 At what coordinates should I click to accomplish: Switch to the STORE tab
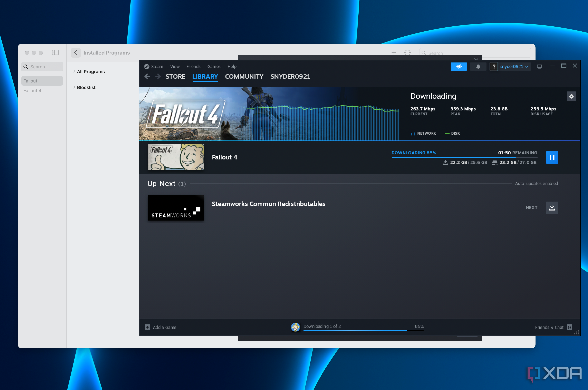click(x=175, y=76)
